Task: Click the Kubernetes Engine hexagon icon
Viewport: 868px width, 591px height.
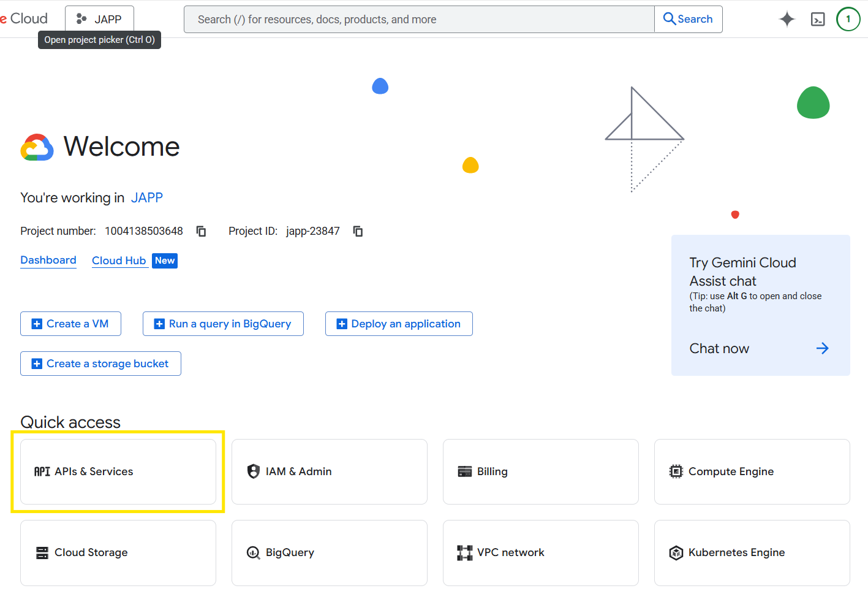Action: (x=676, y=553)
